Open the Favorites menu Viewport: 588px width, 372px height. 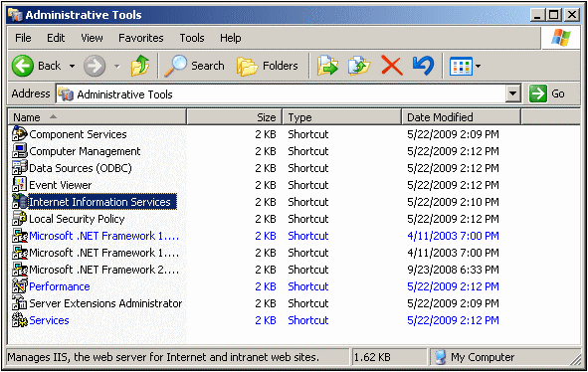pos(141,38)
